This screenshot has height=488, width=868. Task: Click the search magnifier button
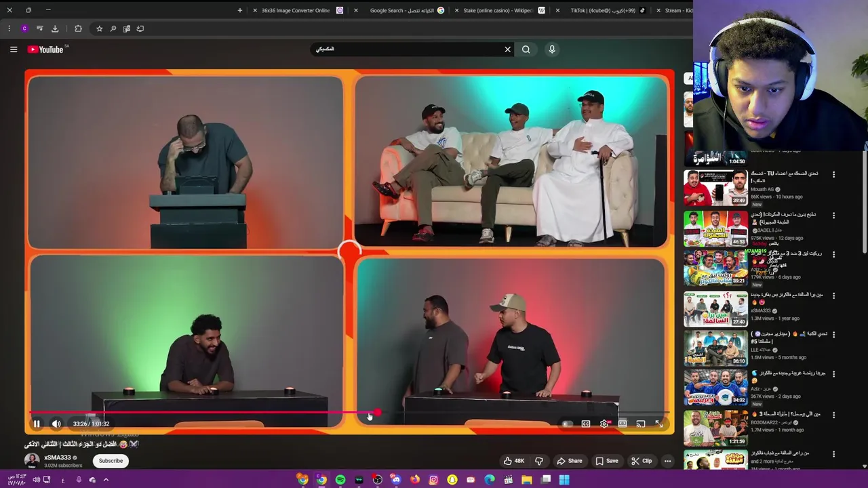pos(526,49)
